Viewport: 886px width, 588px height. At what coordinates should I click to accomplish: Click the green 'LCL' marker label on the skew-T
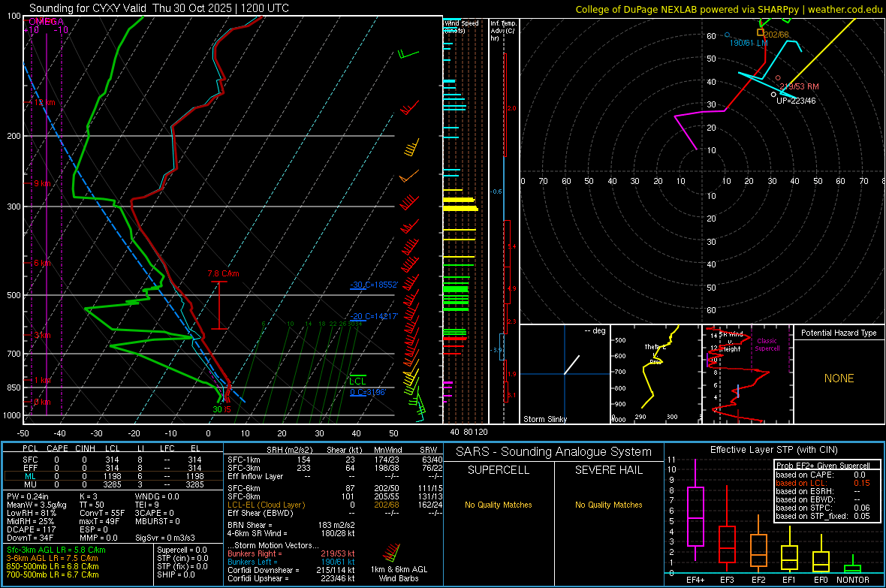pos(357,381)
